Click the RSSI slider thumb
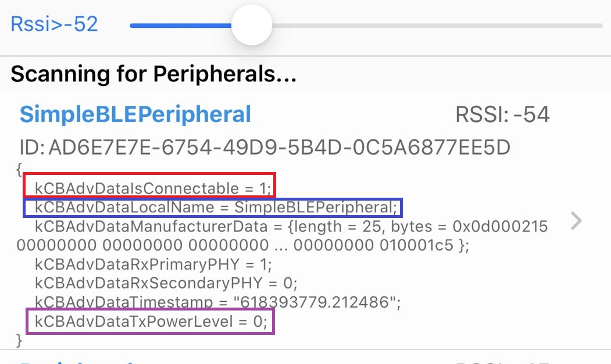This screenshot has height=364, width=611. pyautogui.click(x=252, y=26)
